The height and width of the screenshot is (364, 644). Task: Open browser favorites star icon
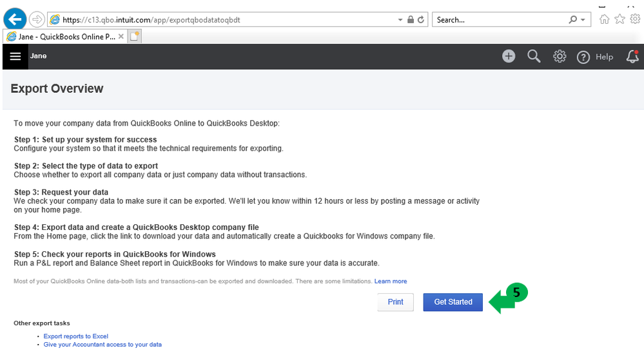(x=620, y=19)
